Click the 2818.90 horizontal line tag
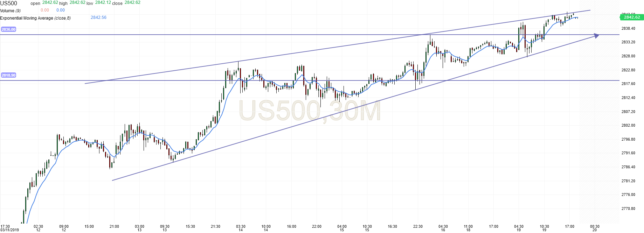The image size is (644, 233). [x=8, y=75]
